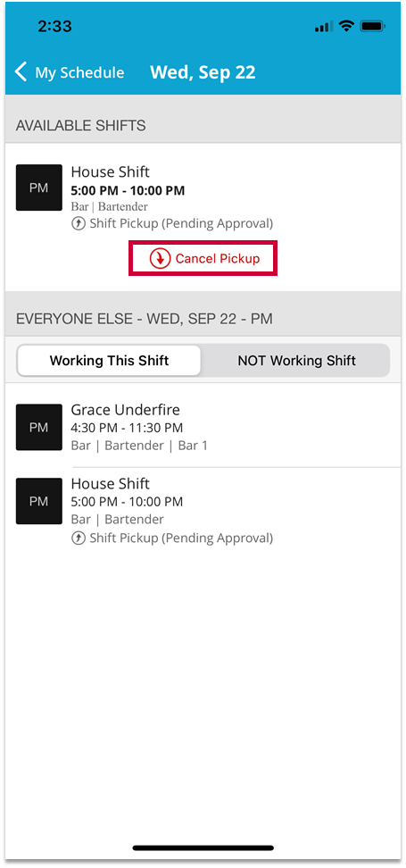Click the red Cancel Pickup arrow icon
The height and width of the screenshot is (868, 406).
pos(160,258)
